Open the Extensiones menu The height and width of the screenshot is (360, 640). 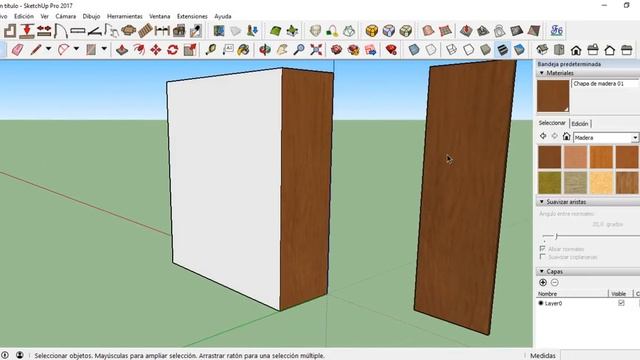[192, 16]
